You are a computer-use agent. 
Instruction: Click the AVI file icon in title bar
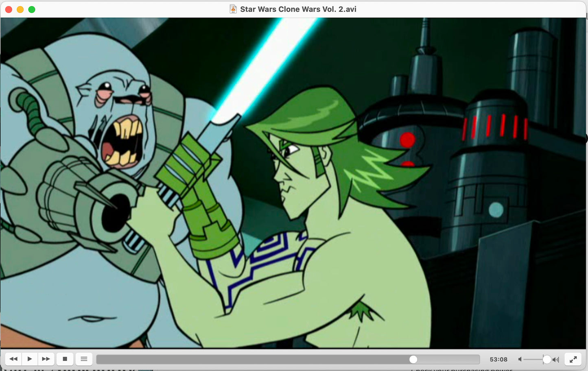click(233, 9)
